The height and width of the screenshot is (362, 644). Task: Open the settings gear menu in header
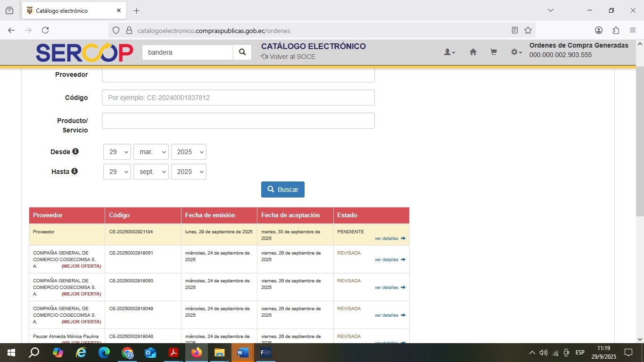tap(516, 52)
